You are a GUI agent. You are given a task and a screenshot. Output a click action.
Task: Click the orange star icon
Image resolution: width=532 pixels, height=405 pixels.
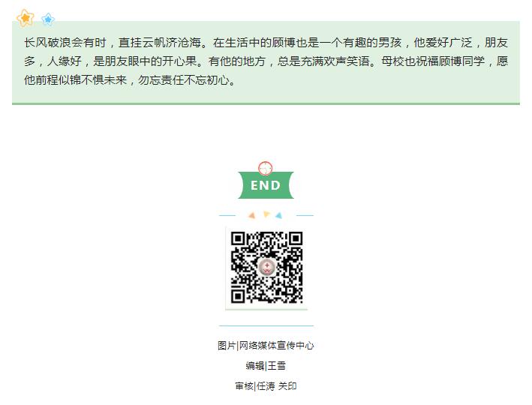26,18
